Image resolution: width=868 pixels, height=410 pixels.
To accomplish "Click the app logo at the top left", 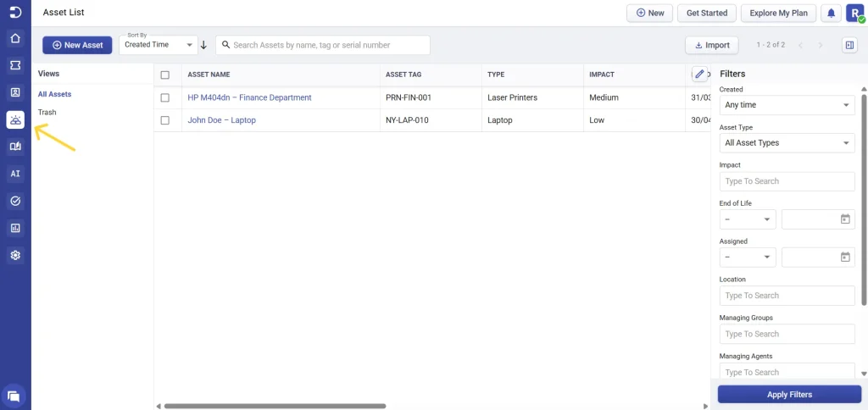I will click(15, 12).
